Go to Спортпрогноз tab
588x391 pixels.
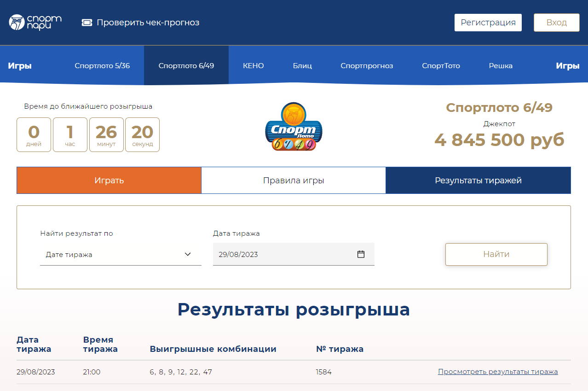point(367,65)
